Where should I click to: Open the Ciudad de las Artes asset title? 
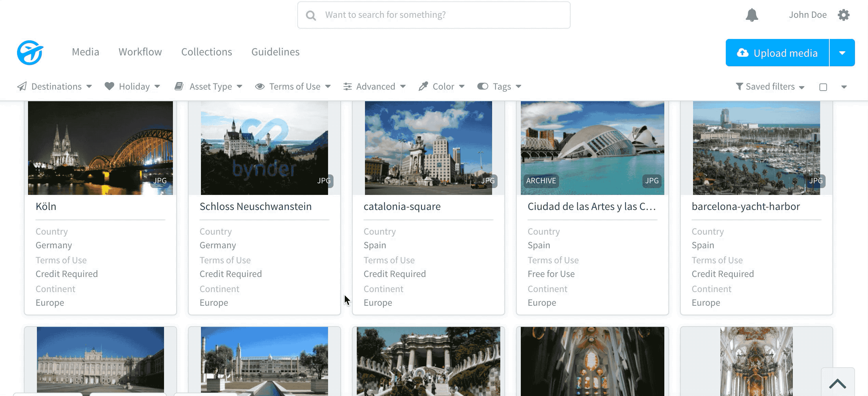pyautogui.click(x=592, y=207)
